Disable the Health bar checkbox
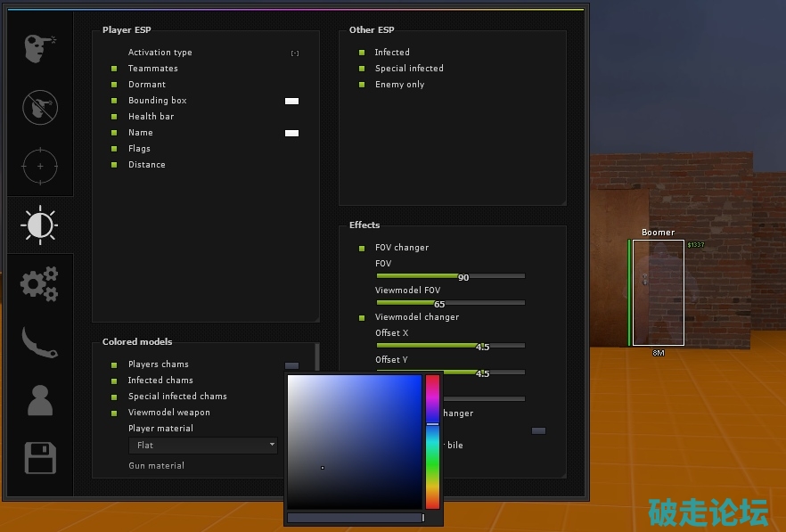This screenshot has width=786, height=532. pos(114,117)
